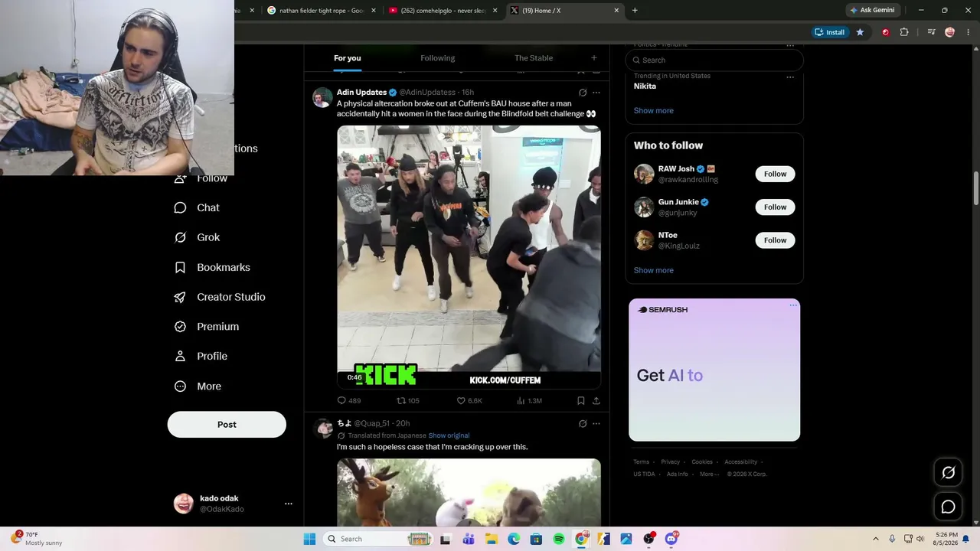Add a new timeline tab with the plus
Screen dimensions: 980x551
(x=593, y=58)
